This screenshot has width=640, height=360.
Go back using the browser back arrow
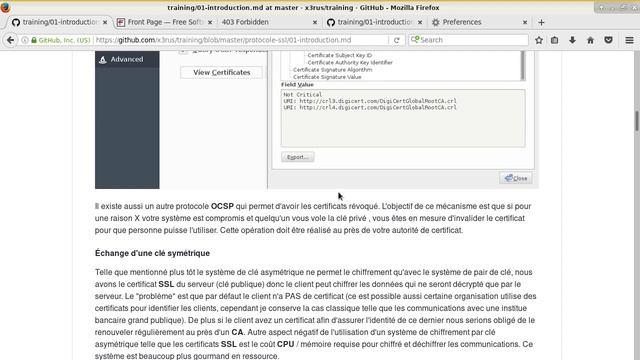[11, 40]
